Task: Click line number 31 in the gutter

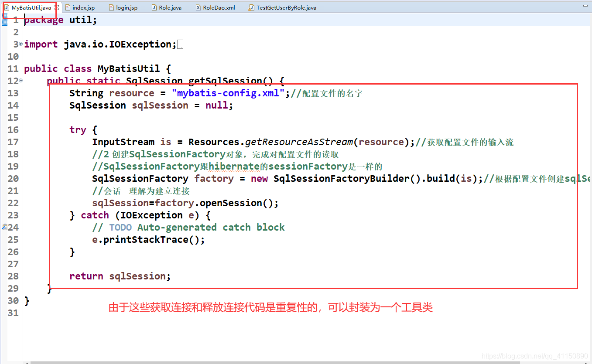Action: [13, 313]
